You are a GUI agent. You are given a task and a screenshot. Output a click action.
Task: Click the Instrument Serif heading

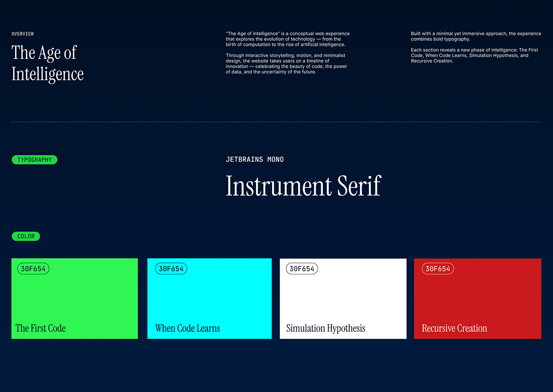[303, 186]
